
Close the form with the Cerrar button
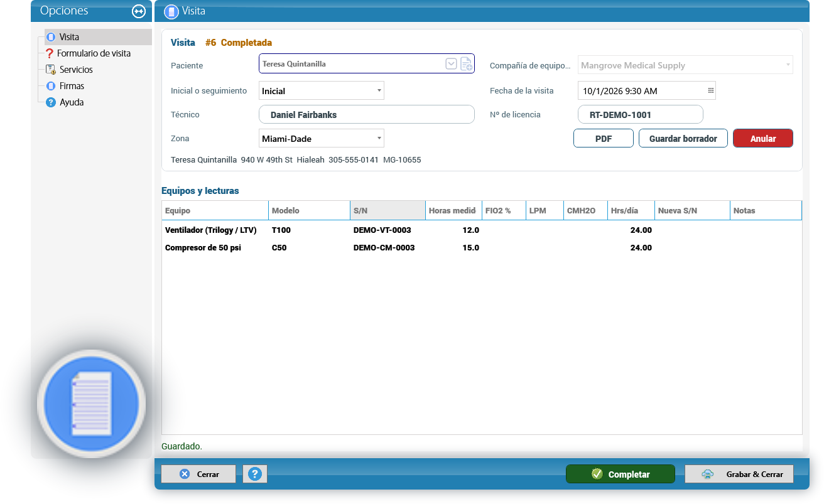coord(198,474)
